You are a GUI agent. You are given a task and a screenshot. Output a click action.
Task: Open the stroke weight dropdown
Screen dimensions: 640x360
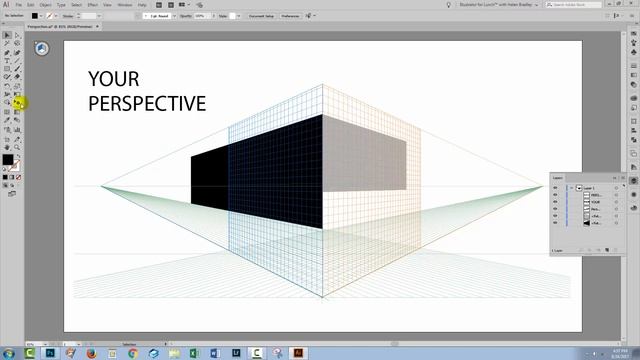[x=99, y=16]
